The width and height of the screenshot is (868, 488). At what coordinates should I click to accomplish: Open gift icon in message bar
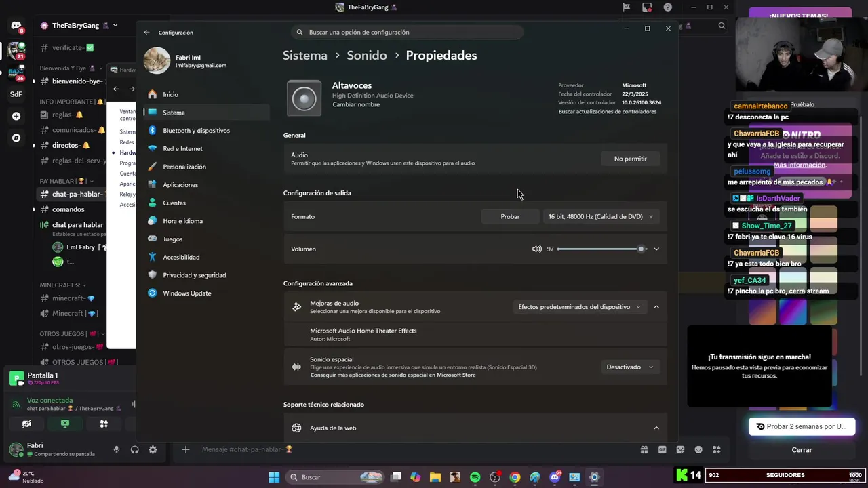(x=644, y=449)
